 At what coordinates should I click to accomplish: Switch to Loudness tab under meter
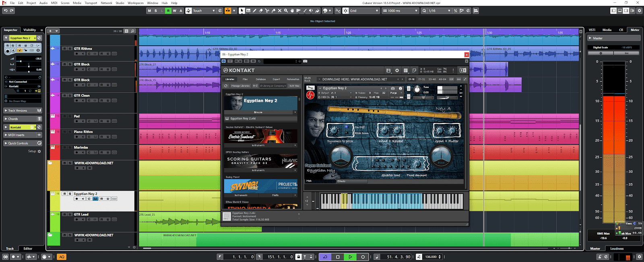(617, 249)
